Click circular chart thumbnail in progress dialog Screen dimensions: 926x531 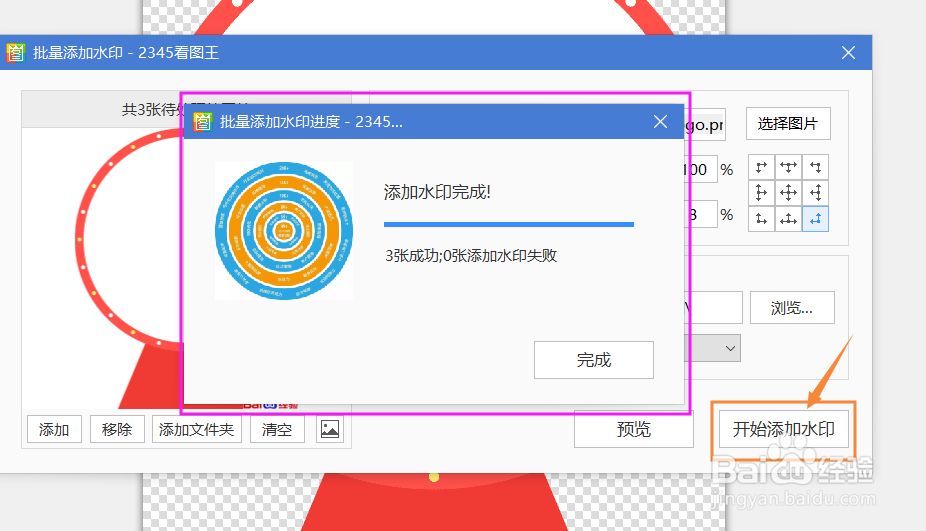point(284,231)
